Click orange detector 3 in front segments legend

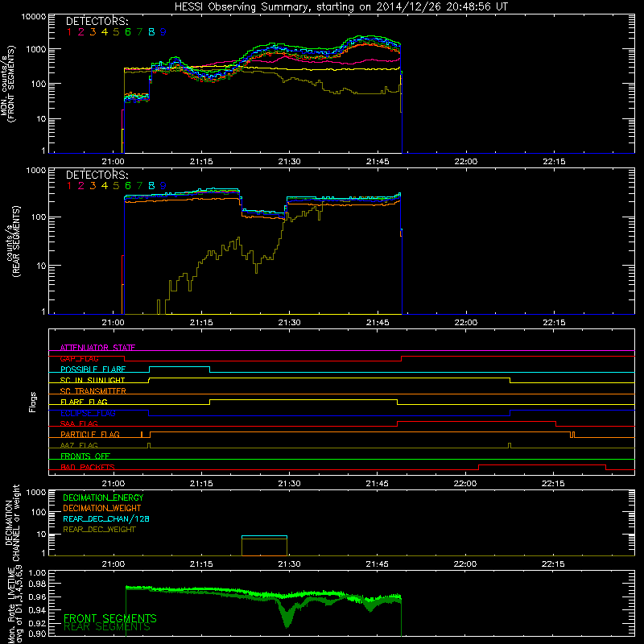93,32
